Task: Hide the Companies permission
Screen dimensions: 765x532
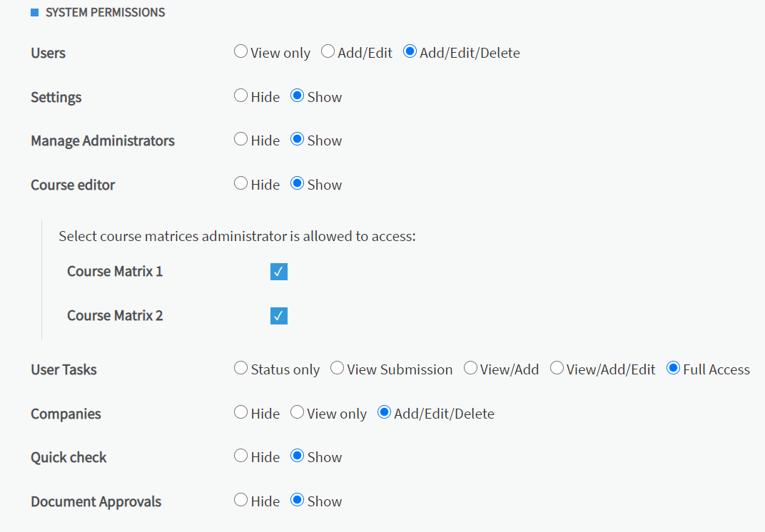Action: (240, 413)
